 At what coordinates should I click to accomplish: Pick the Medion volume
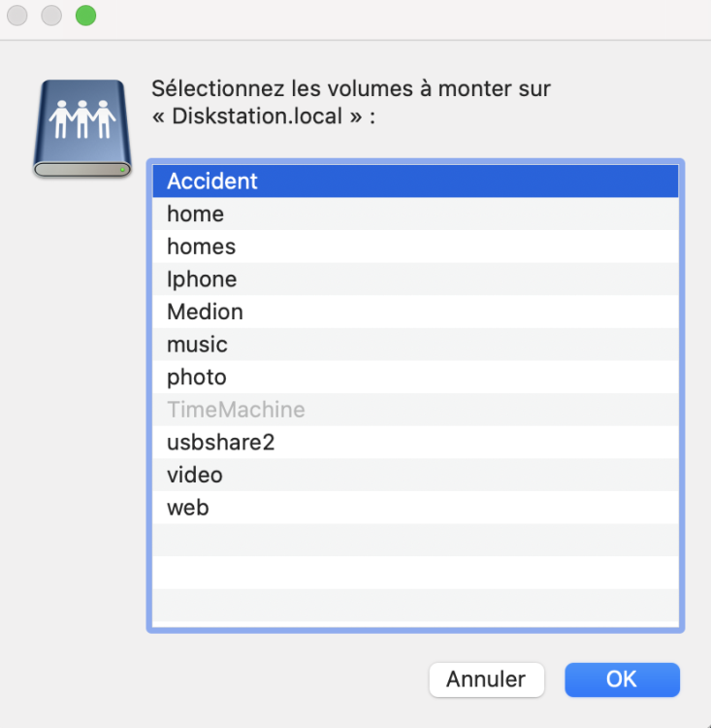coord(205,312)
